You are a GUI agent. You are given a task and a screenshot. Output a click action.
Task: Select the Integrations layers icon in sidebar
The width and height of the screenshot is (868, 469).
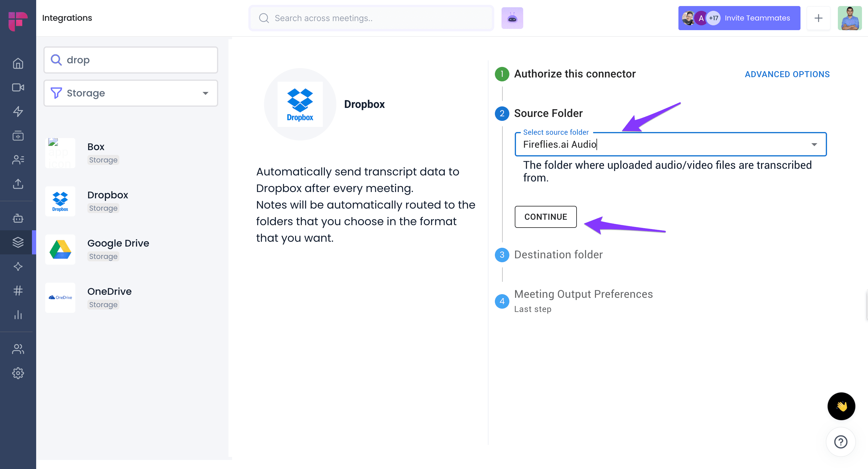(x=18, y=242)
